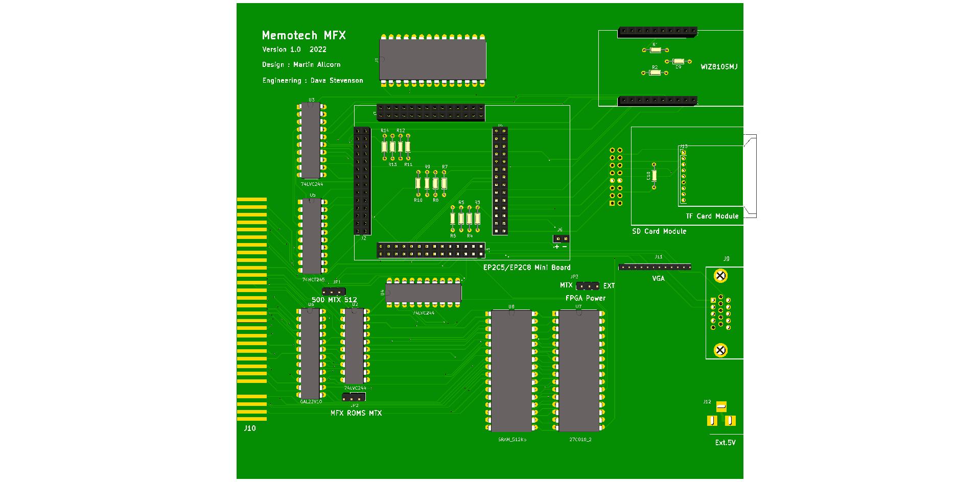
Task: Select resistor R1 on WIZ810SMJ footprint
Action: click(x=655, y=50)
